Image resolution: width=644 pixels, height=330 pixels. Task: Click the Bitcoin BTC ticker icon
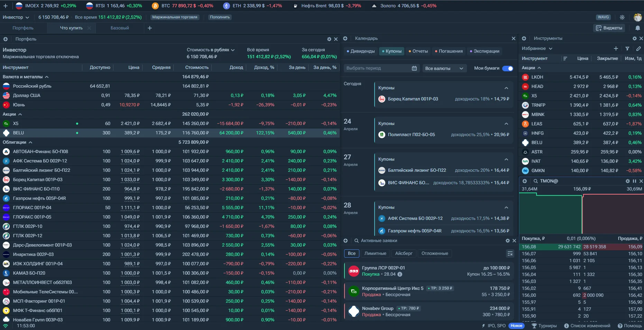[155, 6]
